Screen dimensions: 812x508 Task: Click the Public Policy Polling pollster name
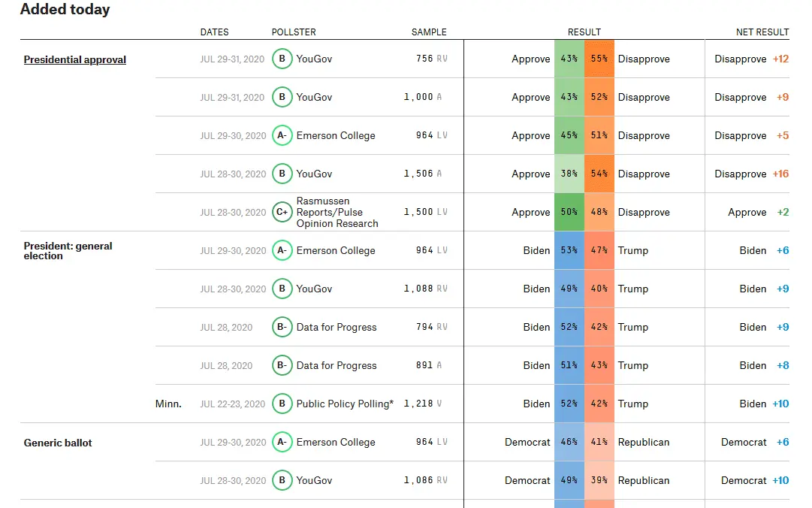coord(344,404)
